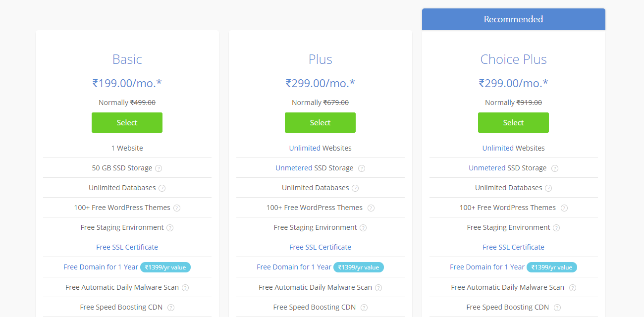This screenshot has height=317, width=644.
Task: Click the ₹199.00/mo.* Basic price
Action: (x=127, y=83)
